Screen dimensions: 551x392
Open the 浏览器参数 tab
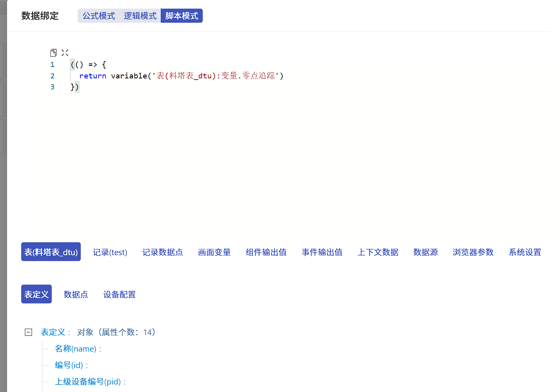[473, 252]
